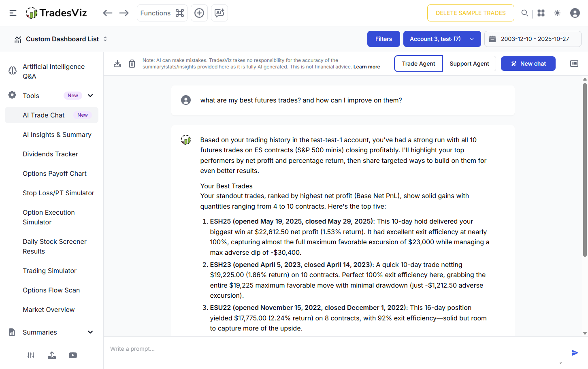The height and width of the screenshot is (369, 588).
Task: Click the Summaries document icon
Action: [12, 332]
